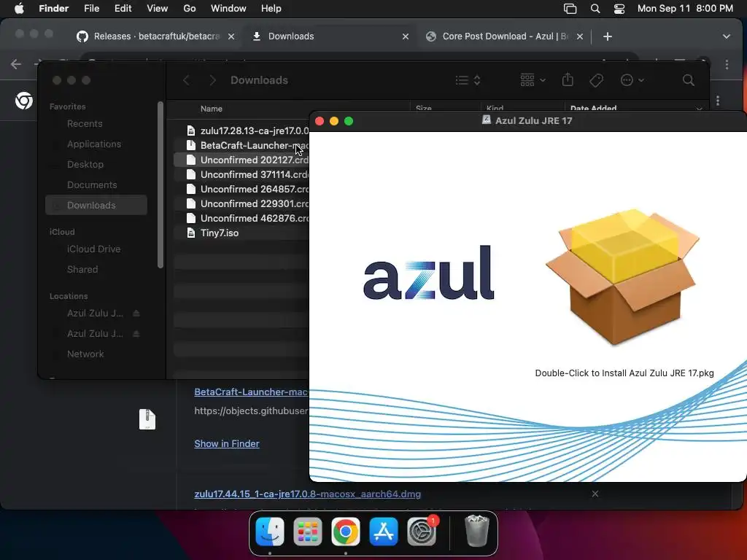
Task: Click the Stage Manager icon in menu bar
Action: pos(570,9)
